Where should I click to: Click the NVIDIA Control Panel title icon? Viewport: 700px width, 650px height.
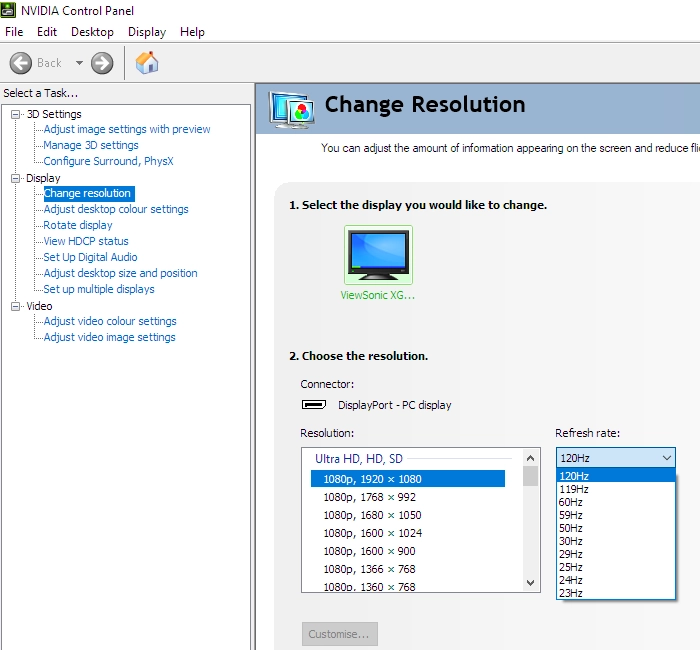tap(8, 10)
